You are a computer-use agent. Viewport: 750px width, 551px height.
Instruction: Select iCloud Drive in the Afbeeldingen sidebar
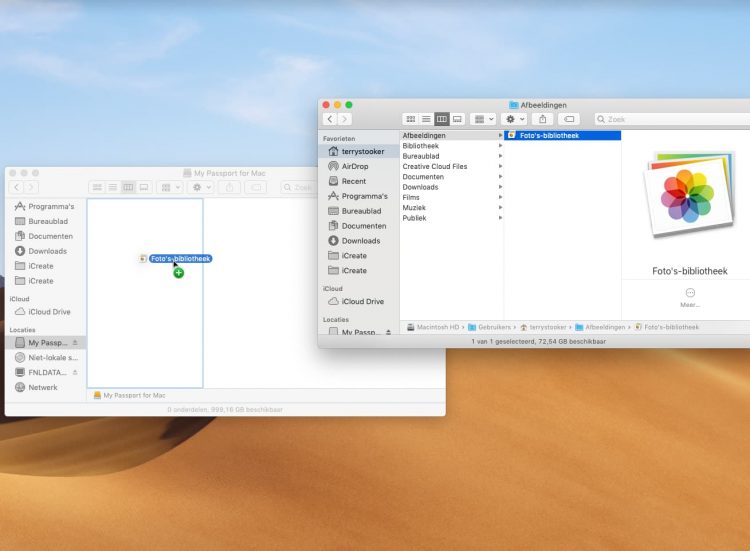click(x=362, y=301)
